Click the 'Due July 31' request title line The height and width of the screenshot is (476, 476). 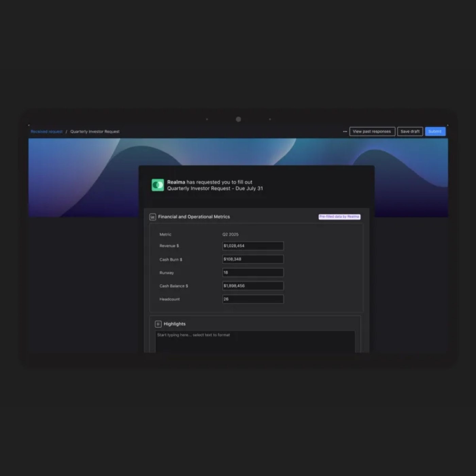215,188
